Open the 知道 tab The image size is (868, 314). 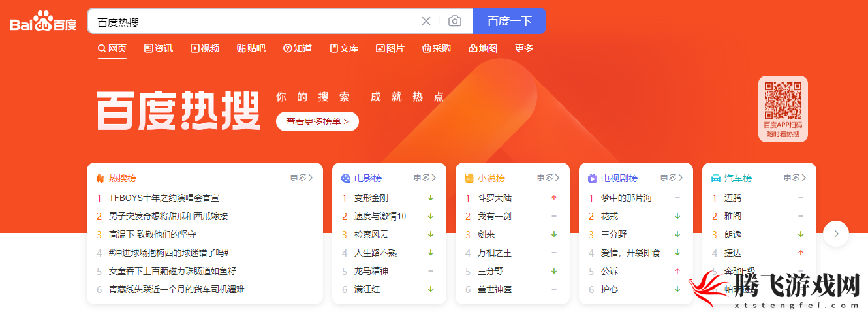[298, 48]
